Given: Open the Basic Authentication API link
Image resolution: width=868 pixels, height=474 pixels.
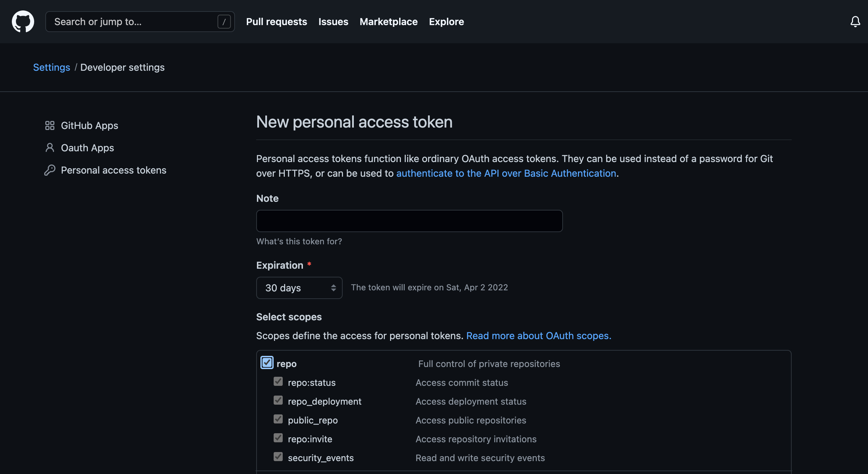Looking at the screenshot, I should [506, 173].
